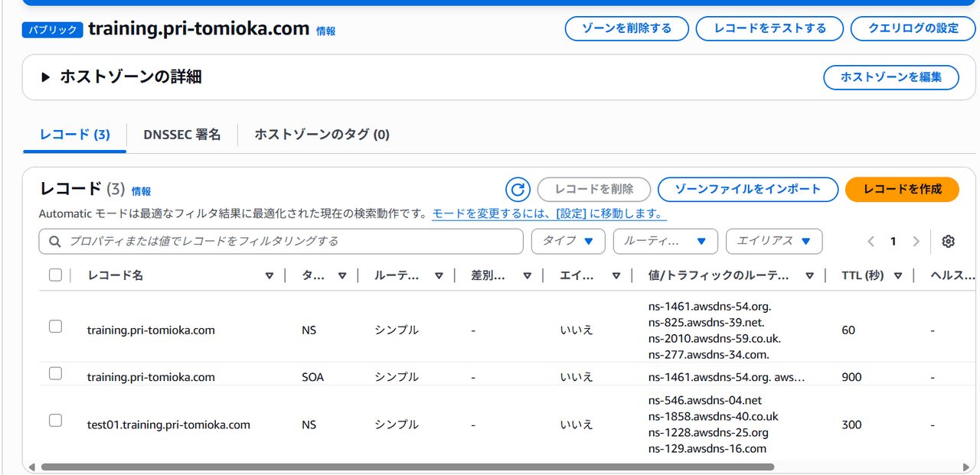
Task: Switch to the DNSSEC 署名 tab
Action: coord(181,135)
